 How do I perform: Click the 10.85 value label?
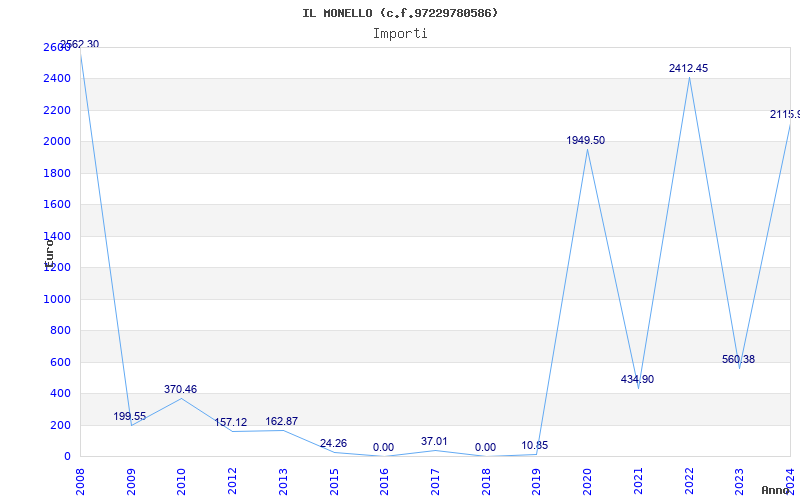pos(535,445)
